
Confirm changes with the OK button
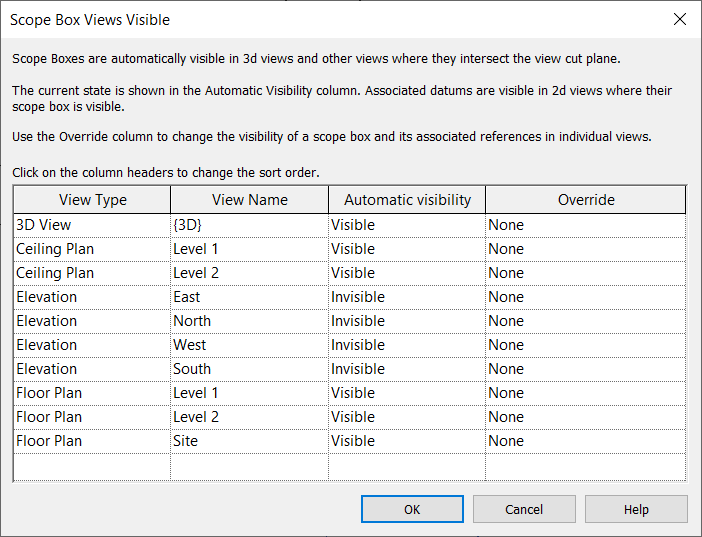pyautogui.click(x=412, y=509)
